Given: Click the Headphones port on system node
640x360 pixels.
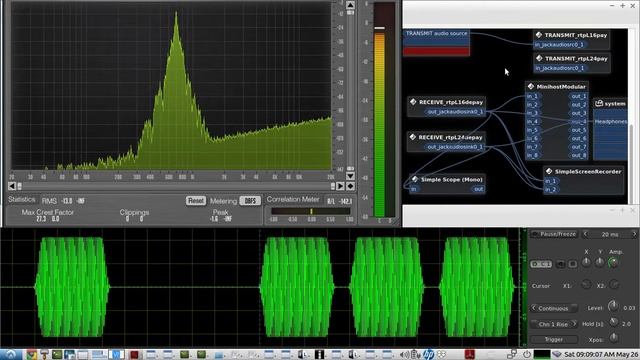Looking at the screenshot, I should point(611,122).
